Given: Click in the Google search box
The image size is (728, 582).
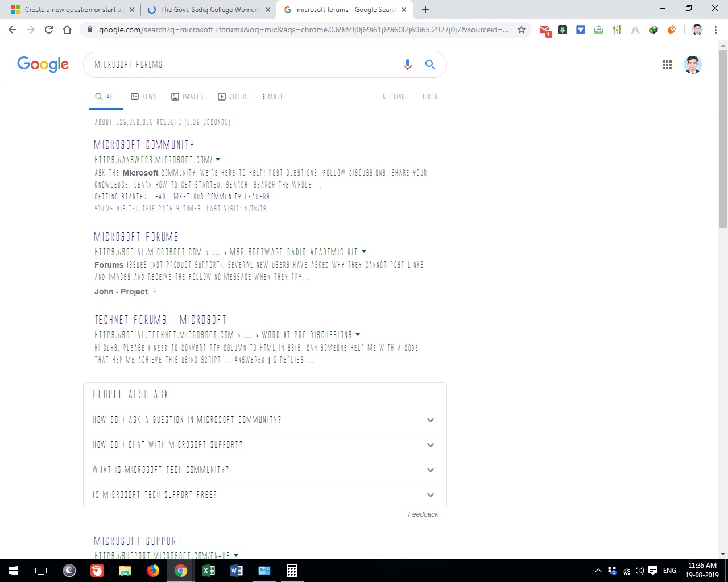Looking at the screenshot, I should [245, 65].
